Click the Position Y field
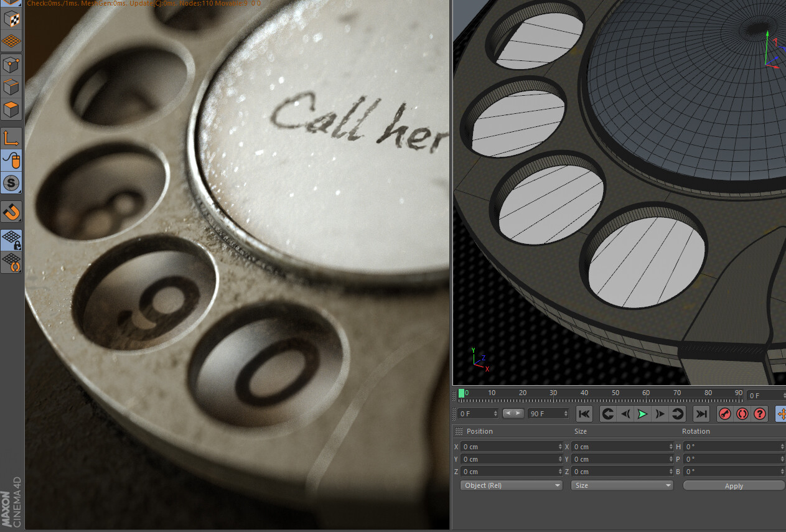 click(512, 459)
